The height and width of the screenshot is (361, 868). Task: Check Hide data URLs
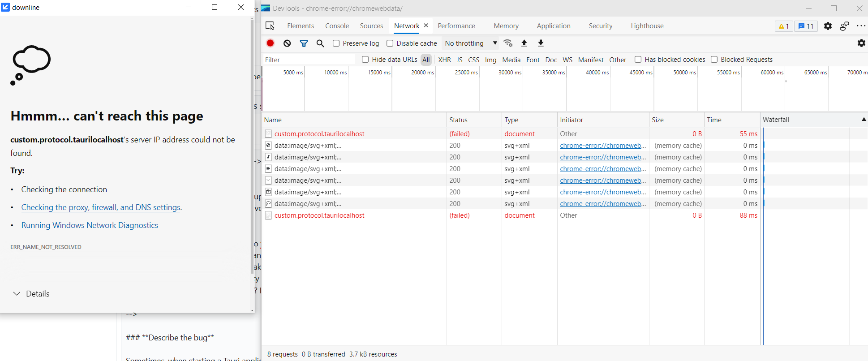click(x=365, y=60)
